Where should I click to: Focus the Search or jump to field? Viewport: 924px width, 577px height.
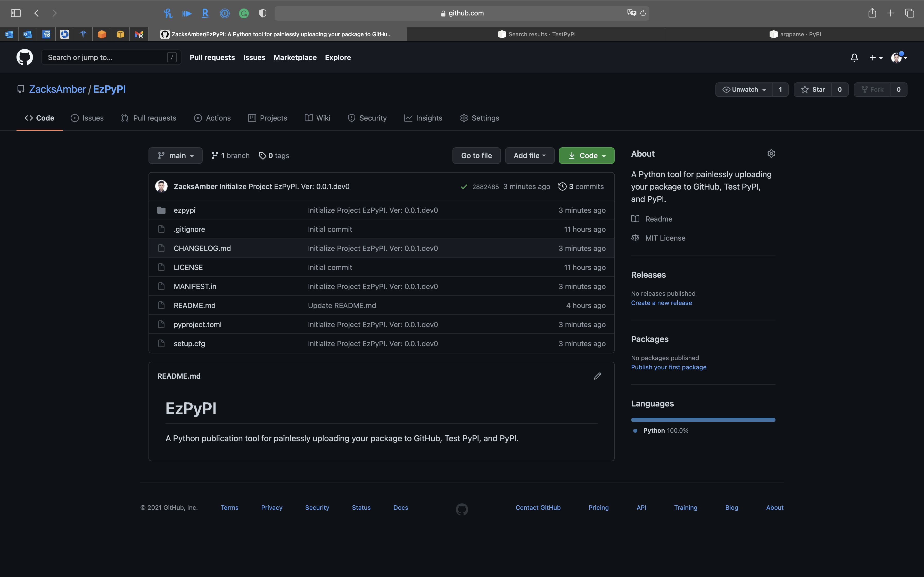pos(107,58)
